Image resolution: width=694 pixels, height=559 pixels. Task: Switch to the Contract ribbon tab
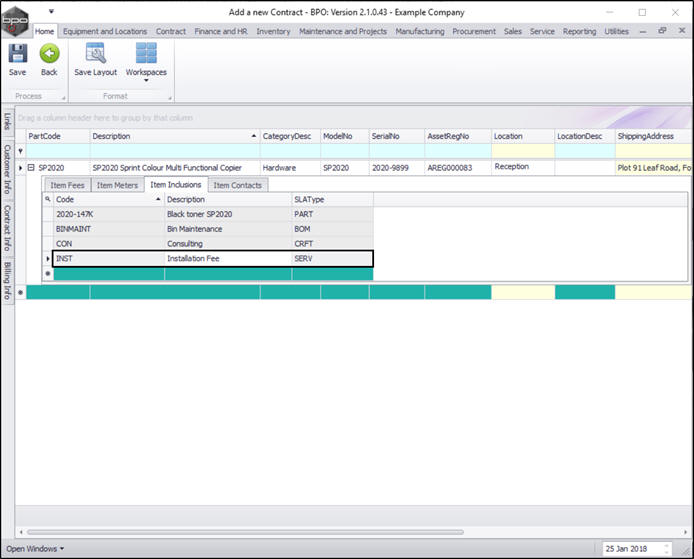click(x=171, y=31)
